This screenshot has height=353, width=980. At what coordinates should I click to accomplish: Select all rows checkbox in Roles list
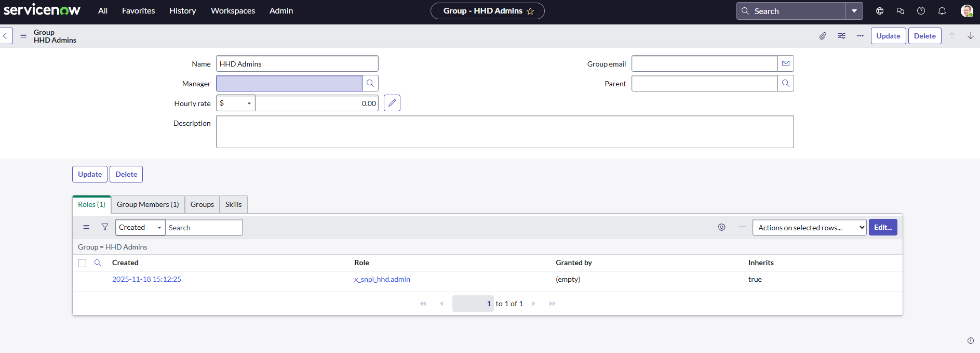click(82, 263)
